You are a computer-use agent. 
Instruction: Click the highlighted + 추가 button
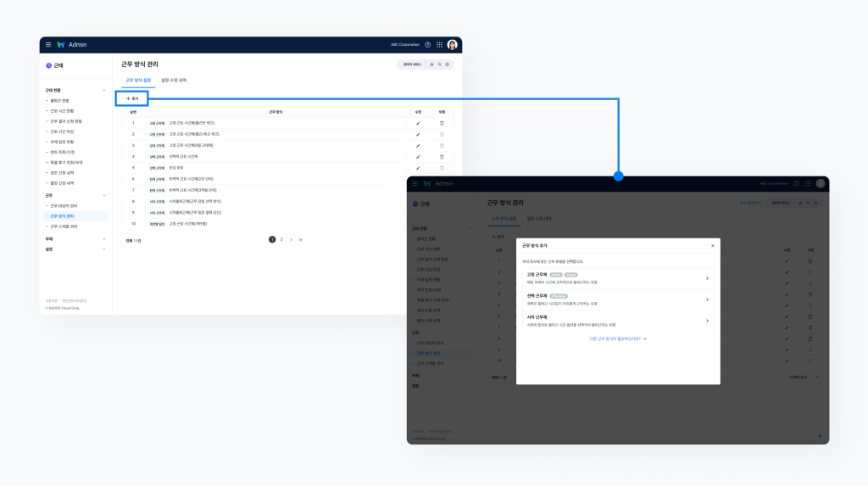pyautogui.click(x=132, y=99)
